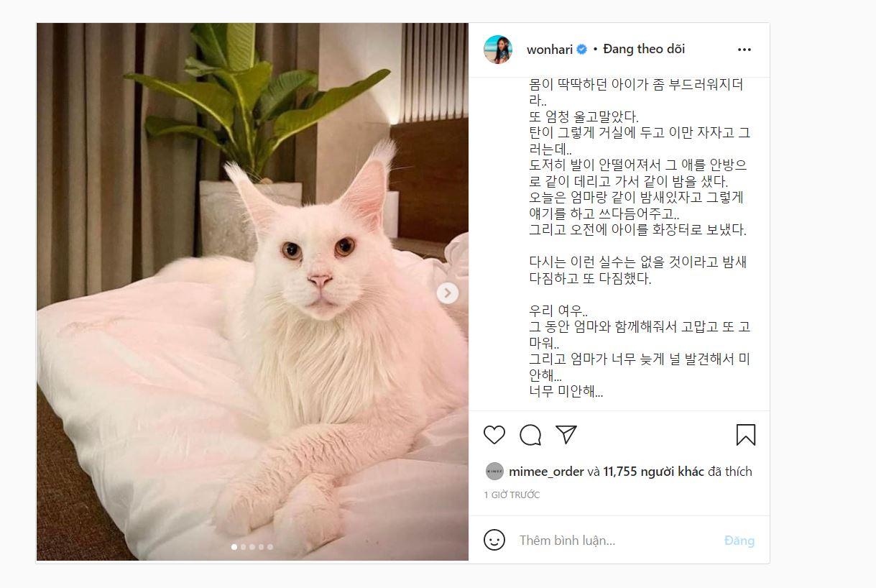
Task: Open wonhari profile avatar
Action: pyautogui.click(x=498, y=50)
